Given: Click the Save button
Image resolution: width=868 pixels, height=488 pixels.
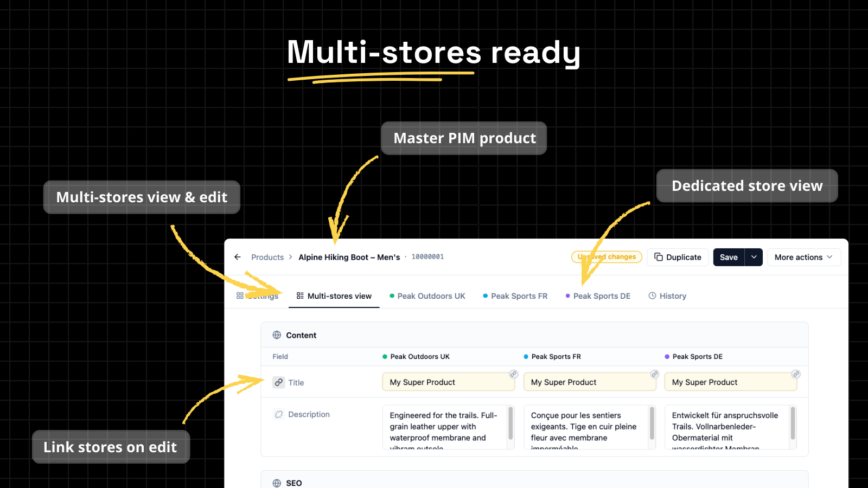Looking at the screenshot, I should [729, 257].
